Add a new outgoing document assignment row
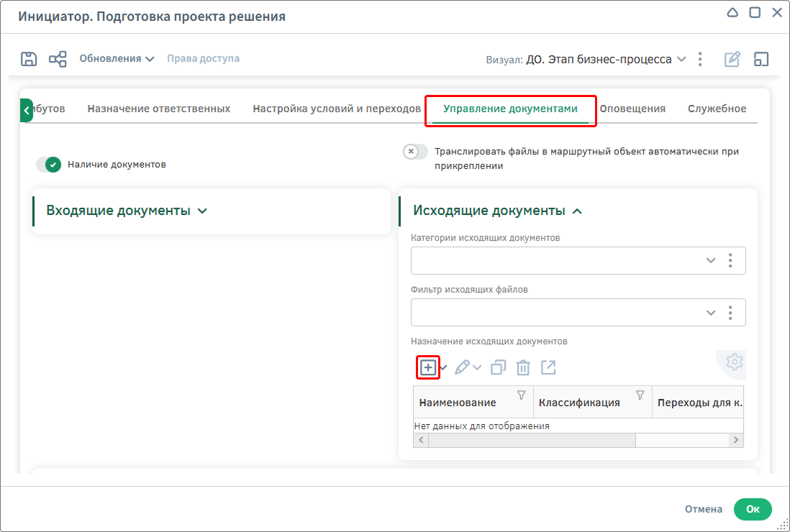Image resolution: width=790 pixels, height=532 pixels. coord(428,367)
